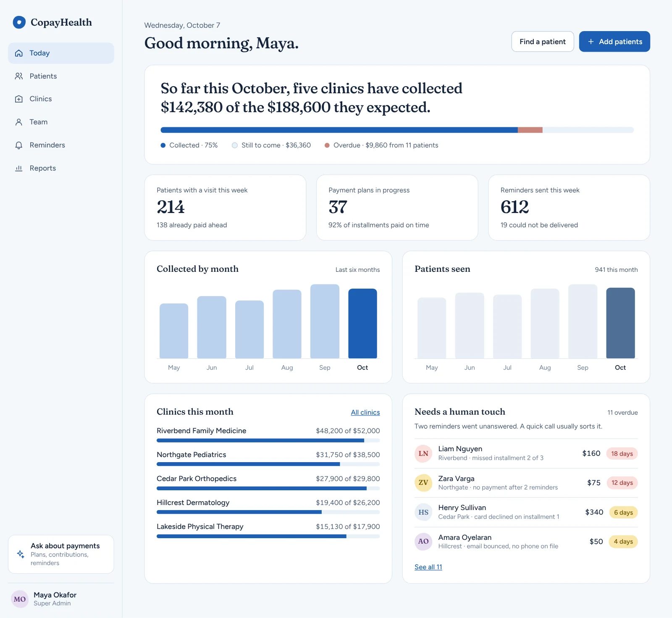
Task: Click the Find a patient button
Action: coord(543,42)
